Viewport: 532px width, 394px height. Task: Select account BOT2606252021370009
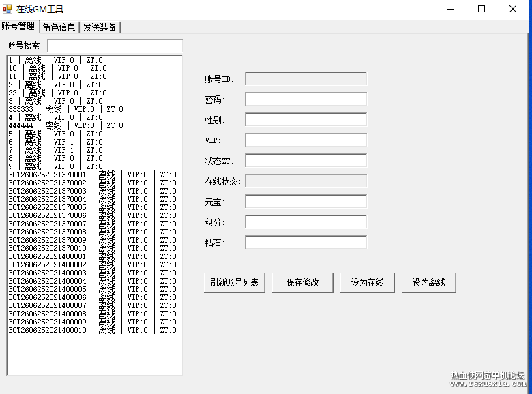tap(94, 240)
